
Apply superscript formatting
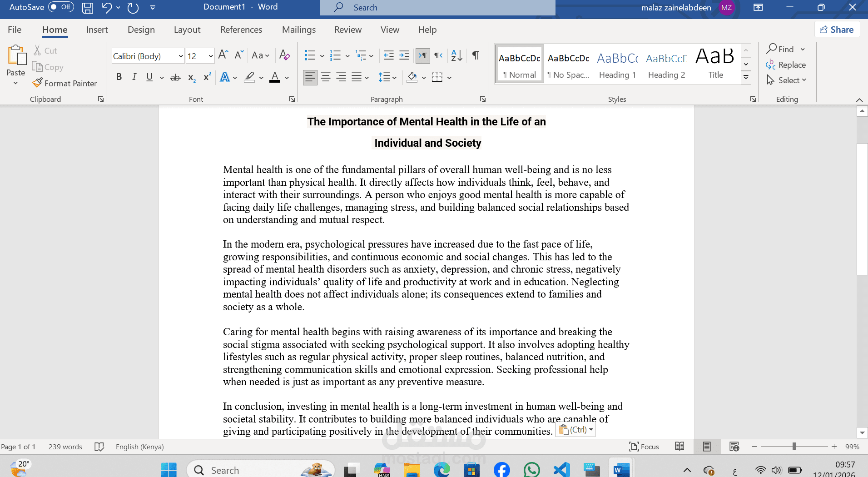click(207, 78)
